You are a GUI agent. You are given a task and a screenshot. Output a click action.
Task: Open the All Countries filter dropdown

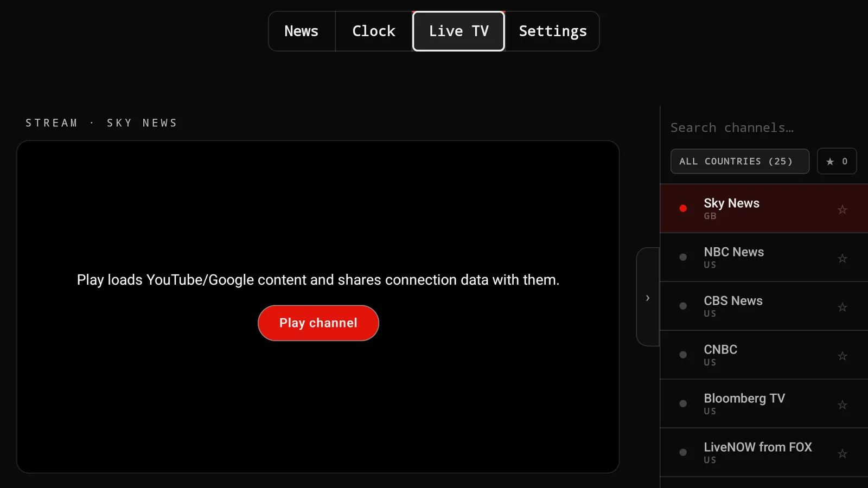click(x=739, y=161)
